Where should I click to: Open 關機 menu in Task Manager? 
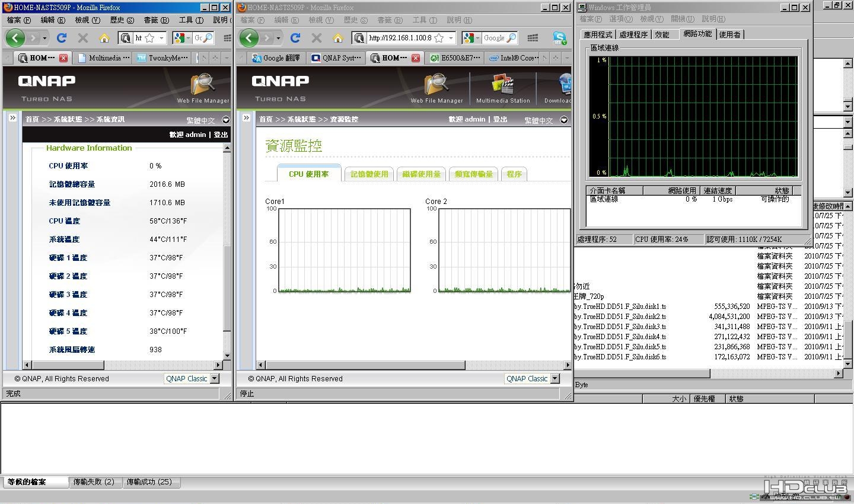click(x=682, y=19)
